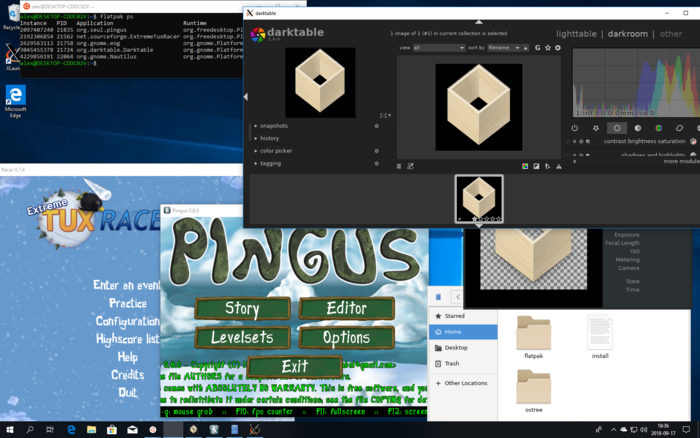Open the sort by filename dropdown
Image resolution: width=700 pixels, height=438 pixels.
[x=503, y=47]
